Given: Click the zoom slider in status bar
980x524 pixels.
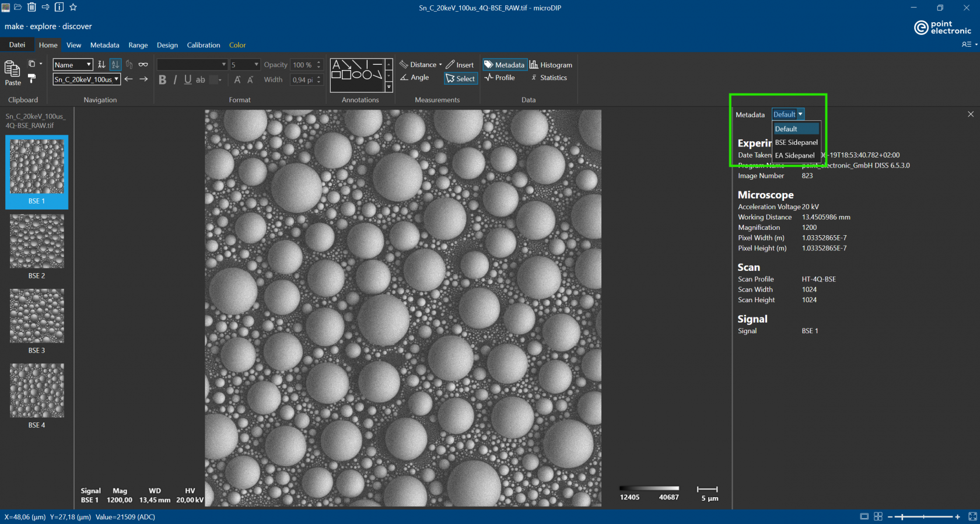Looking at the screenshot, I should pyautogui.click(x=924, y=517).
